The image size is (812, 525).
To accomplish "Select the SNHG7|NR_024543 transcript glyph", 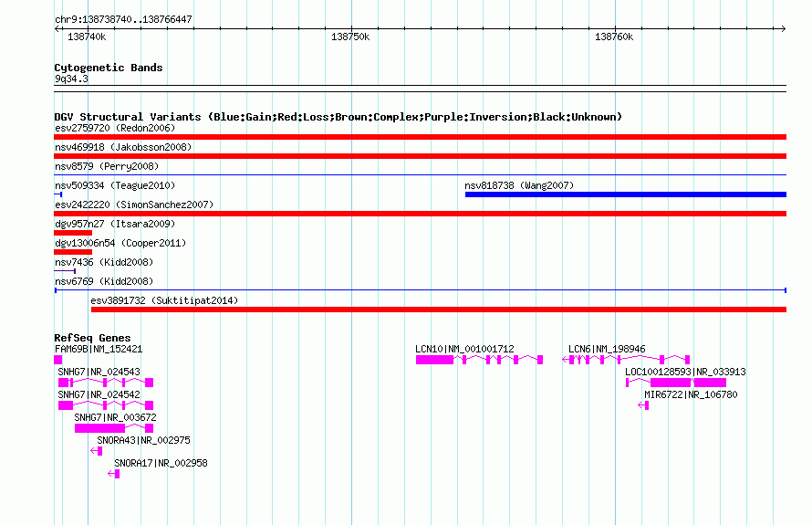I will 106,383.
